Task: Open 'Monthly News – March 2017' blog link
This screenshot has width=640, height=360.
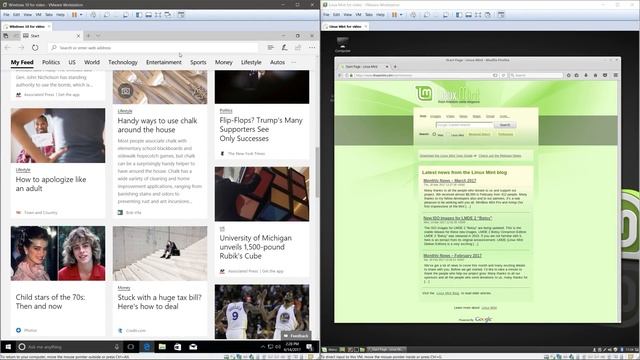Action: coord(449,180)
